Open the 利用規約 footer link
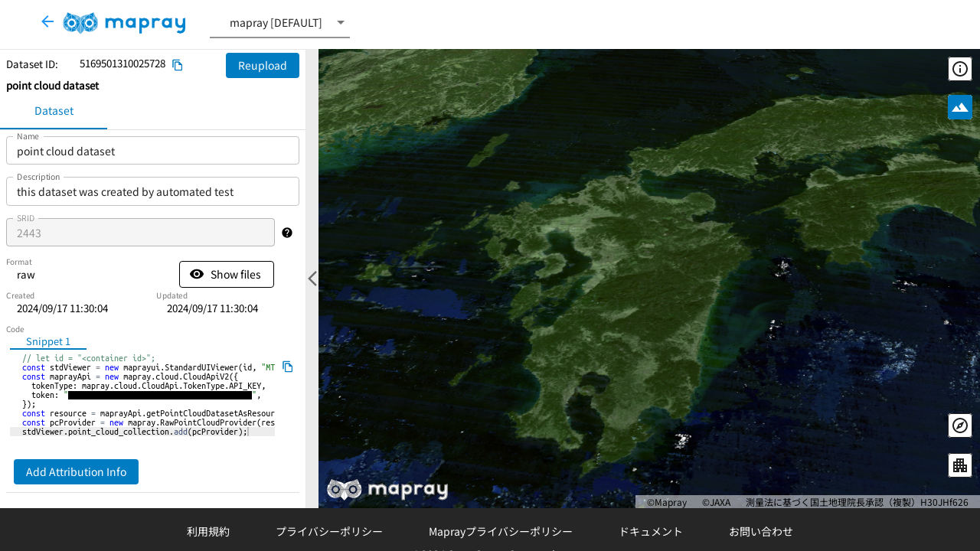The image size is (980, 551). click(208, 531)
